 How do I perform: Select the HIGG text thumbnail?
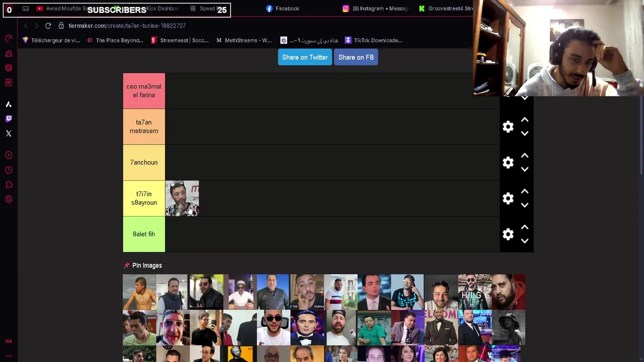point(474,292)
